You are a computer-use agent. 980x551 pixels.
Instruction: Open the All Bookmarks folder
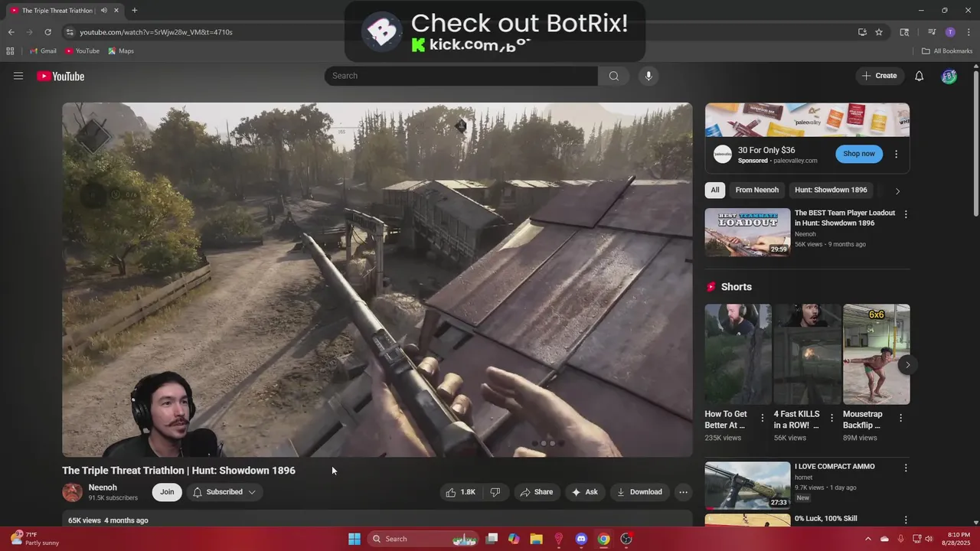[x=947, y=51]
